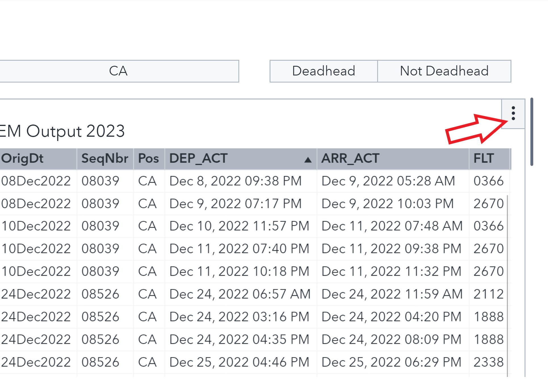
Task: Click the Pos column header
Action: (149, 159)
